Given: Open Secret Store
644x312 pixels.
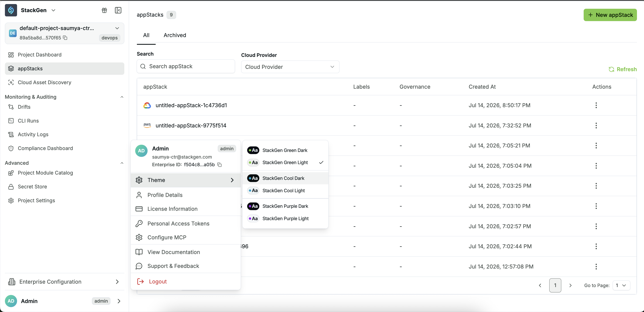Looking at the screenshot, I should click(x=64, y=187).
